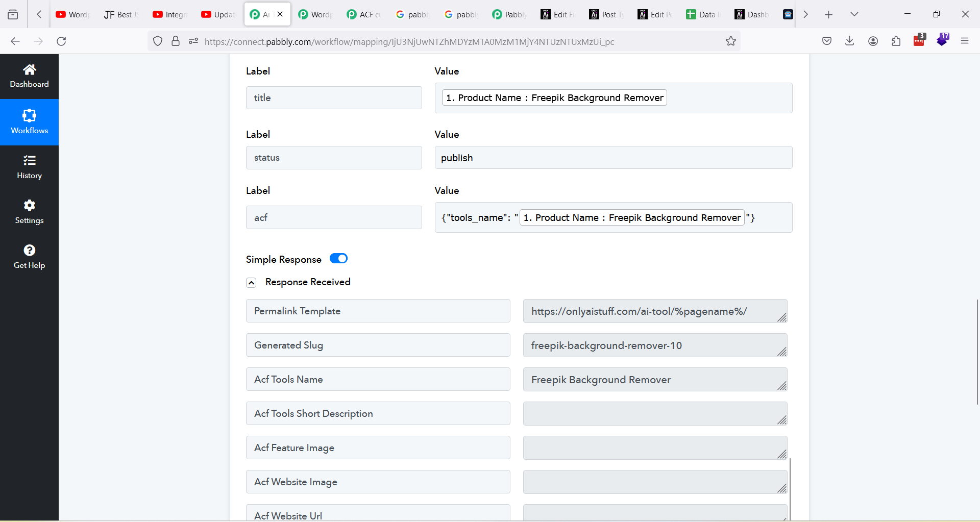Click the Permalink Template value box
Viewport: 980px width, 522px height.
pos(655,311)
